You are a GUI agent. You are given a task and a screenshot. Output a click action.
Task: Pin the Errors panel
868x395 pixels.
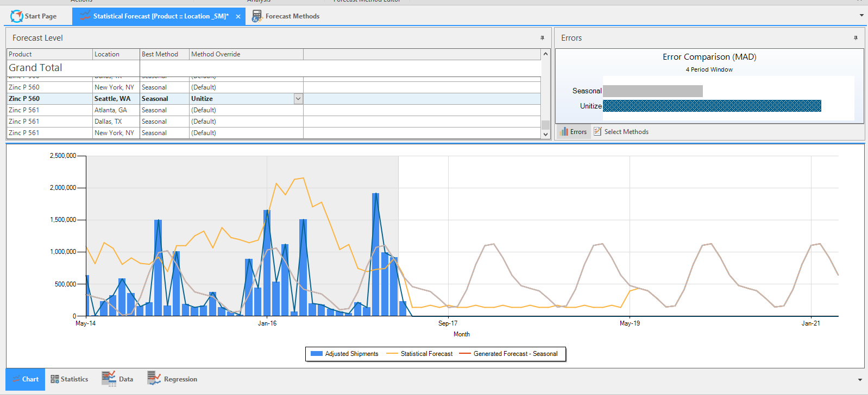tap(856, 38)
